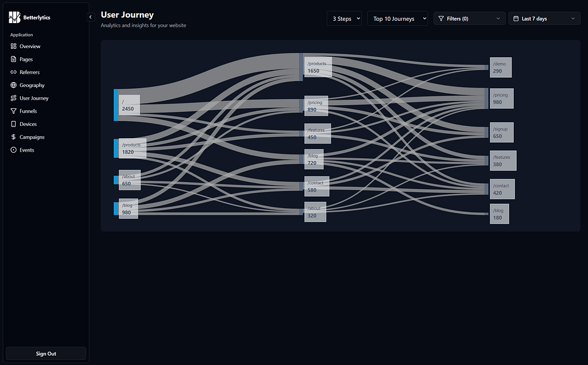
Task: Select the /demo 290 end node
Action: [x=500, y=68]
